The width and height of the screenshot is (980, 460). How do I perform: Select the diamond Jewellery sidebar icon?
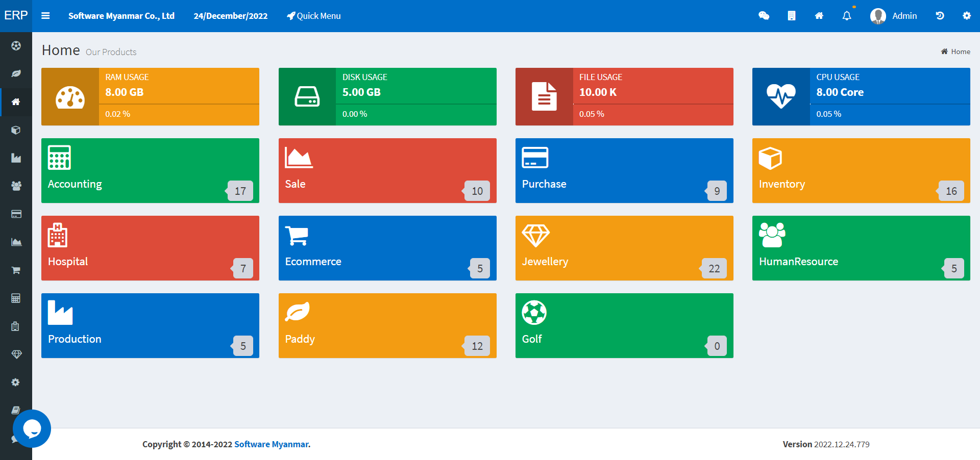(16, 354)
